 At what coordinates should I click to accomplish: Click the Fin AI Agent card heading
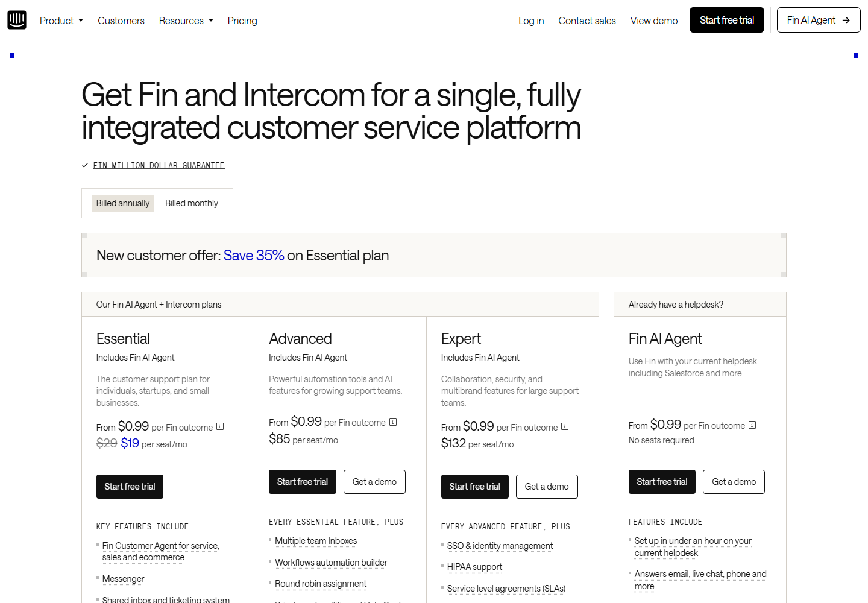665,339
